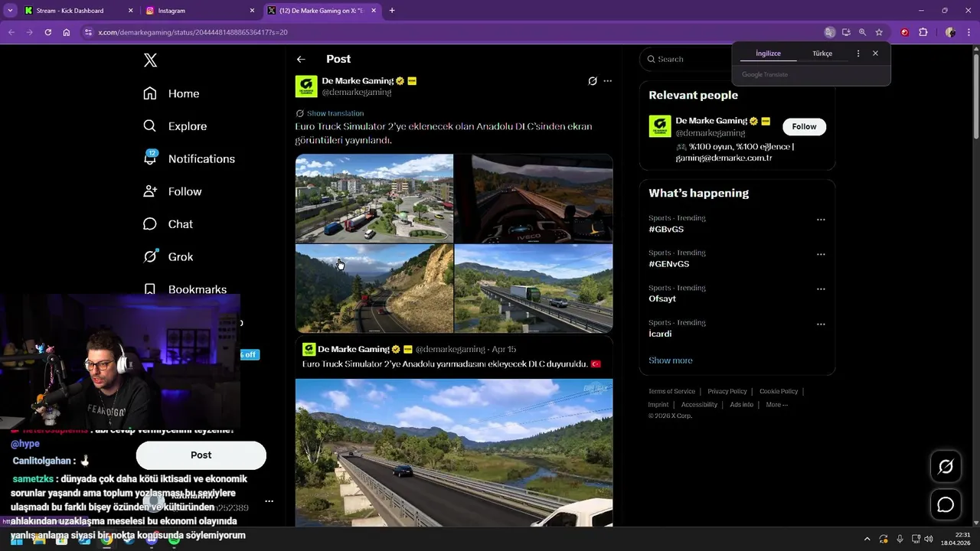Click the red extension icon in toolbar
Image resolution: width=980 pixels, height=551 pixels.
(904, 32)
